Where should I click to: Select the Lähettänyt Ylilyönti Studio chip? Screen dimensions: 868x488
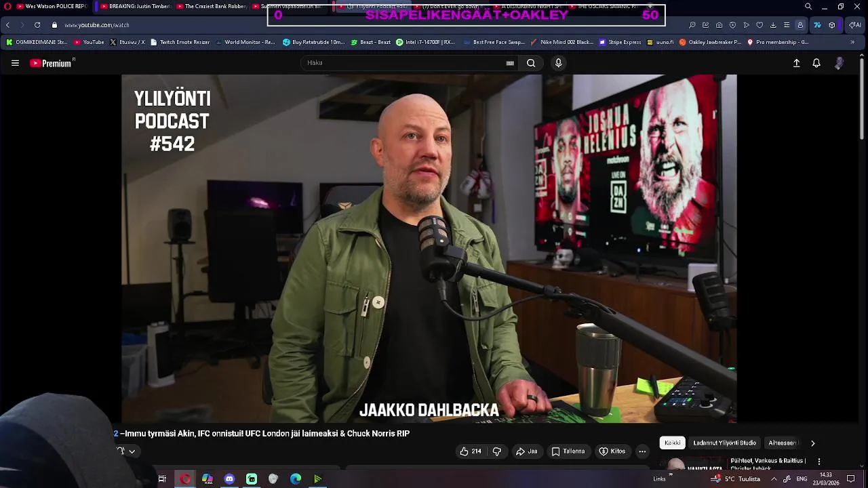[724, 443]
